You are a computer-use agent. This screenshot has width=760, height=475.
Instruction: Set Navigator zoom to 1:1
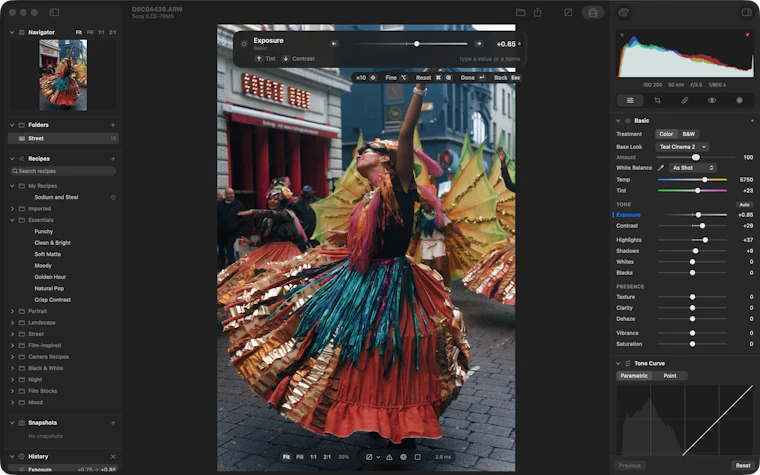101,32
